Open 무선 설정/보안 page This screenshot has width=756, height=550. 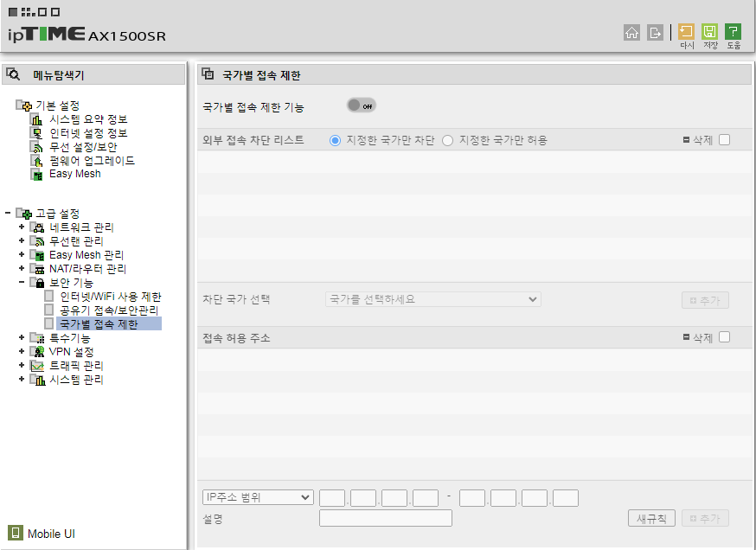(83, 147)
